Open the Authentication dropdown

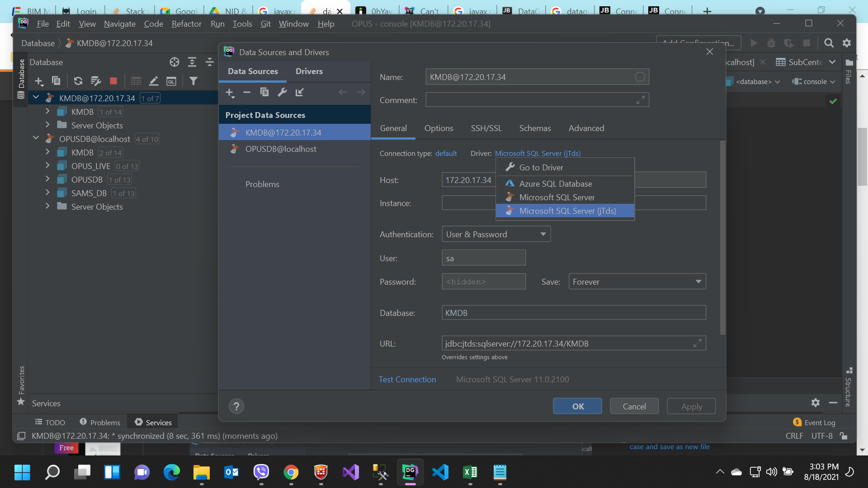click(x=496, y=234)
